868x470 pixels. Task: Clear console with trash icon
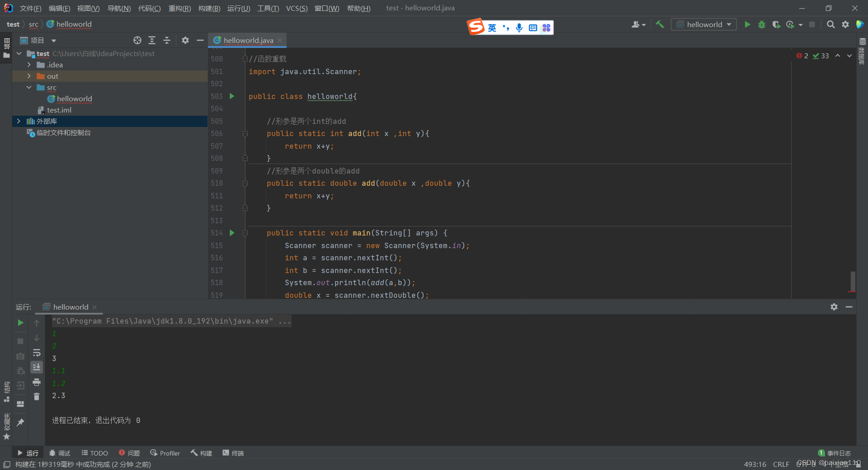(x=37, y=397)
